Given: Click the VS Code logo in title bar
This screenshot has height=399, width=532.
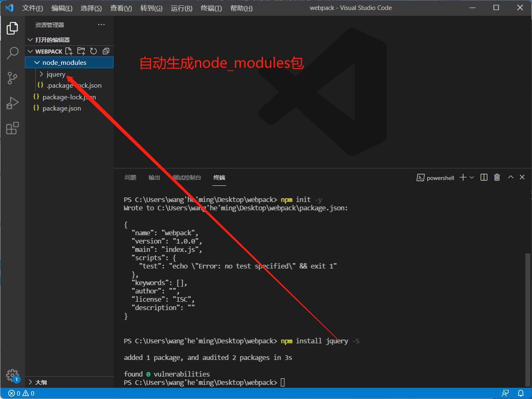Looking at the screenshot, I should click(x=9, y=8).
